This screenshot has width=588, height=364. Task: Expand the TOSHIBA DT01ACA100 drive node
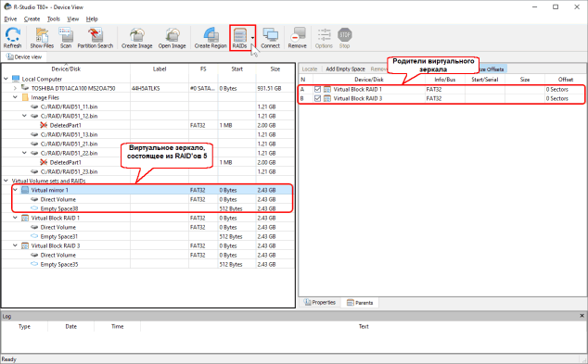tap(15, 88)
